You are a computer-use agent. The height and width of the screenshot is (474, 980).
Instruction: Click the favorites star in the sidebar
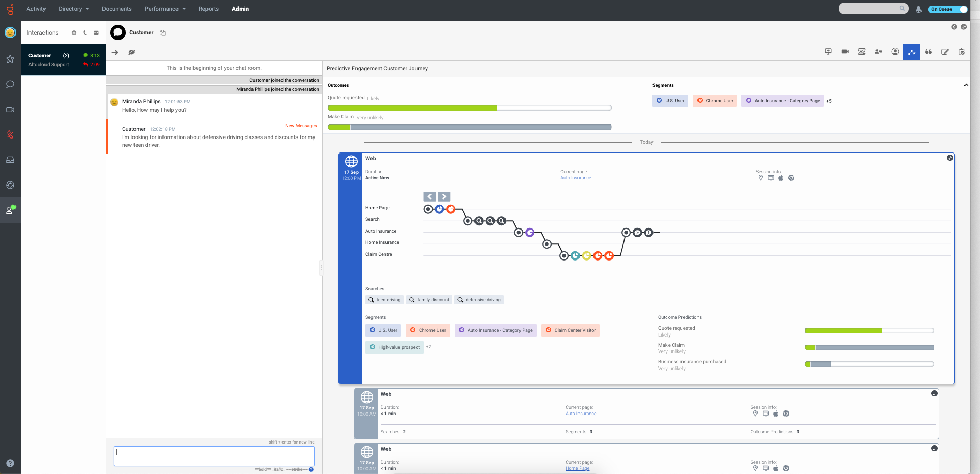10,59
